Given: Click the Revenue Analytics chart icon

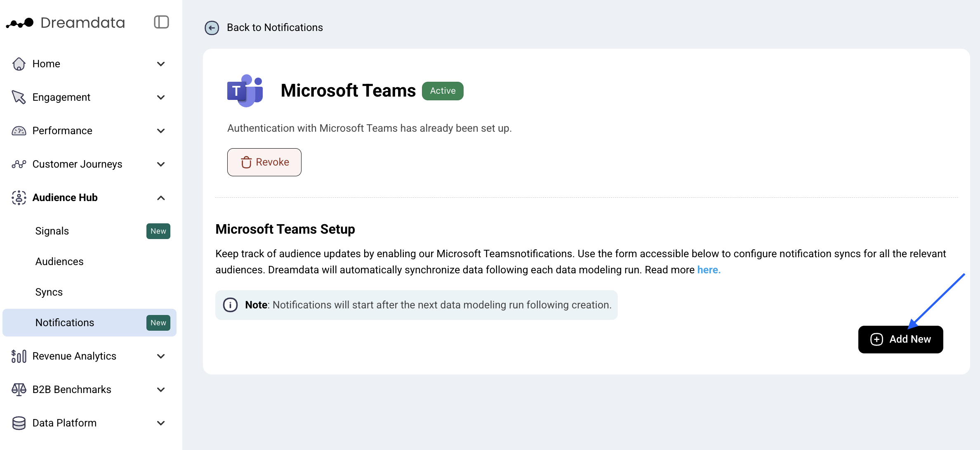Looking at the screenshot, I should 19,356.
